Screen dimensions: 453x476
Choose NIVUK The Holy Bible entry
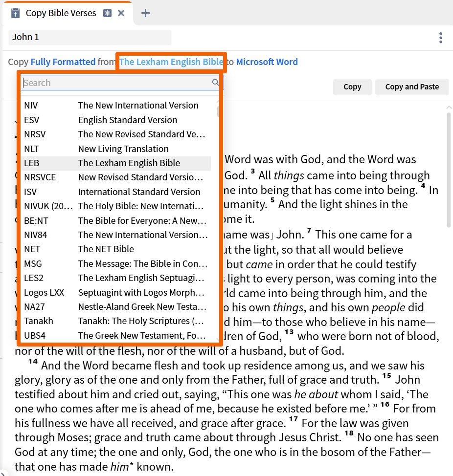pyautogui.click(x=116, y=206)
